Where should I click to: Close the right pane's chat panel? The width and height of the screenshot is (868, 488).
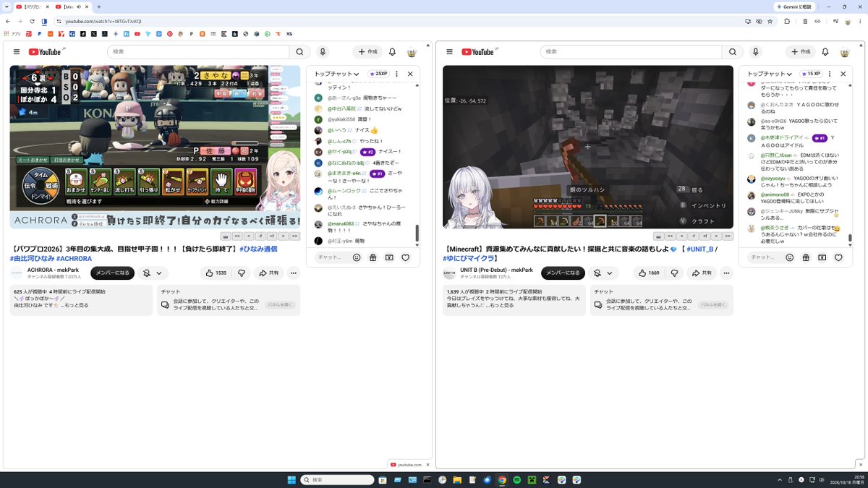click(843, 74)
